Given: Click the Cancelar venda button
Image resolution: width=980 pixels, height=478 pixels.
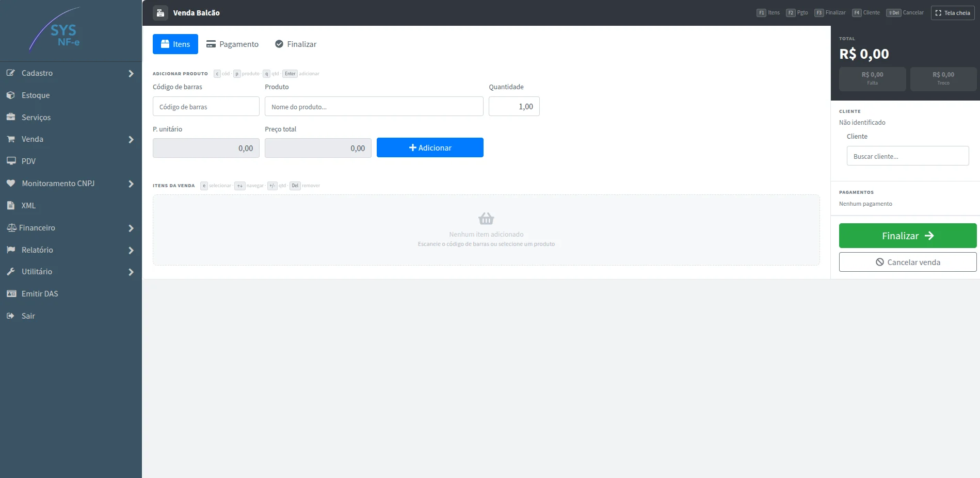Looking at the screenshot, I should 908,262.
